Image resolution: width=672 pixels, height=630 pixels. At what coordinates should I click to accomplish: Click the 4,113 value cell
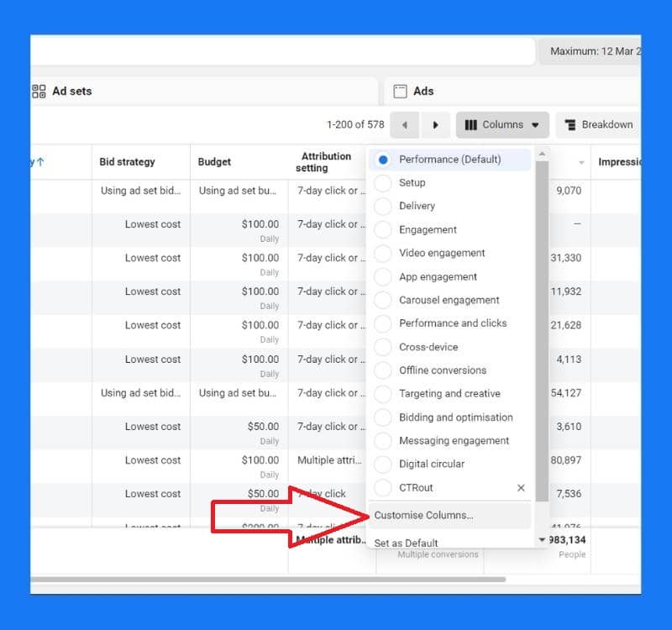click(569, 360)
